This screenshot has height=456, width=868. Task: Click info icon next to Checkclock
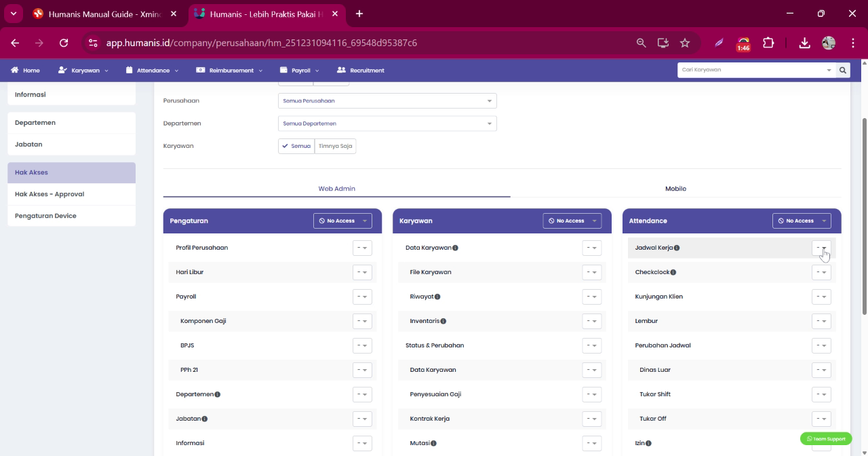coord(673,272)
